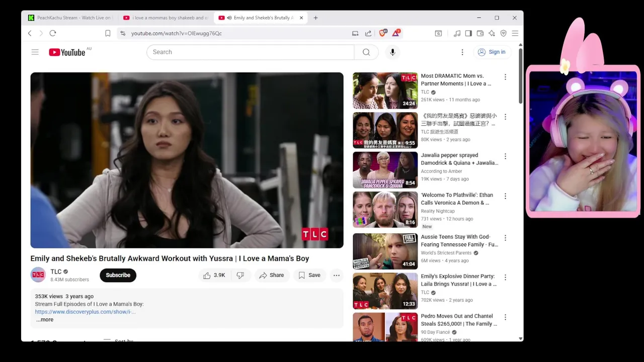Switch to i love a mommas boy tab
This screenshot has height=362, width=644.
point(166,18)
